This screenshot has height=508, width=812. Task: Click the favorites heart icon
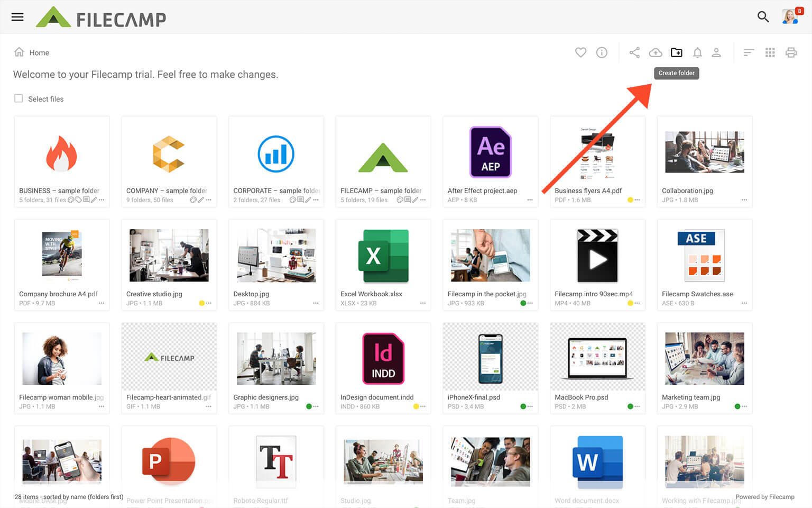point(580,52)
